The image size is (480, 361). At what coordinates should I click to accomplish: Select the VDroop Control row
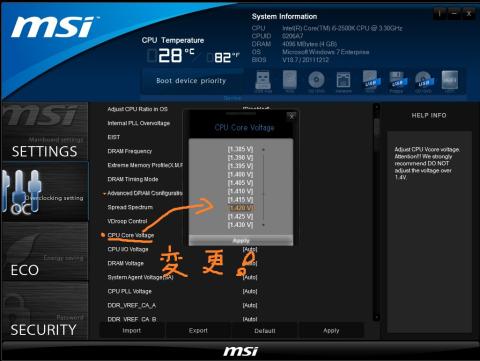[x=127, y=221]
